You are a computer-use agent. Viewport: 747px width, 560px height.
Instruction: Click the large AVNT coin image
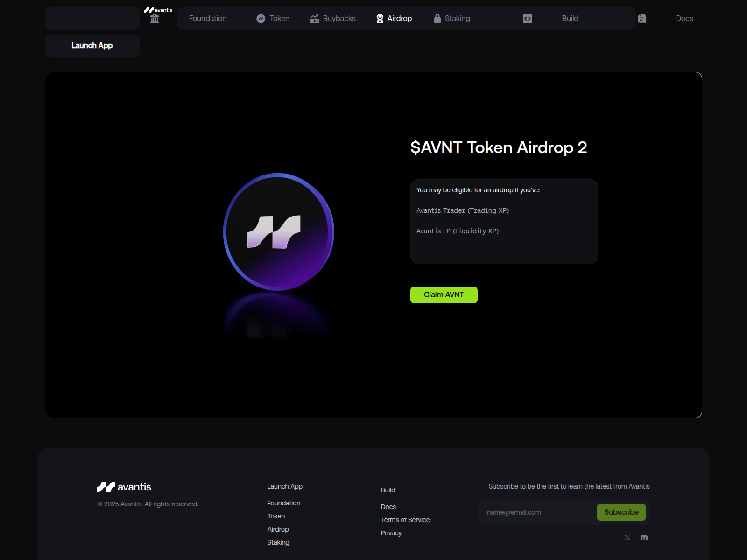278,232
